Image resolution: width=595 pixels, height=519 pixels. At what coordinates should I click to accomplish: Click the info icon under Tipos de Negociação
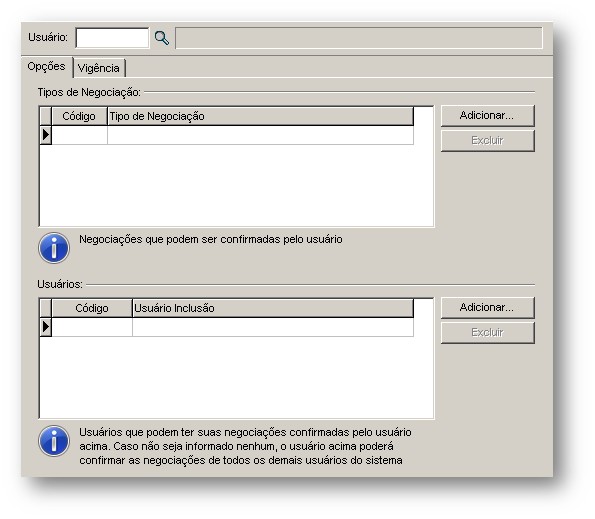point(54,248)
